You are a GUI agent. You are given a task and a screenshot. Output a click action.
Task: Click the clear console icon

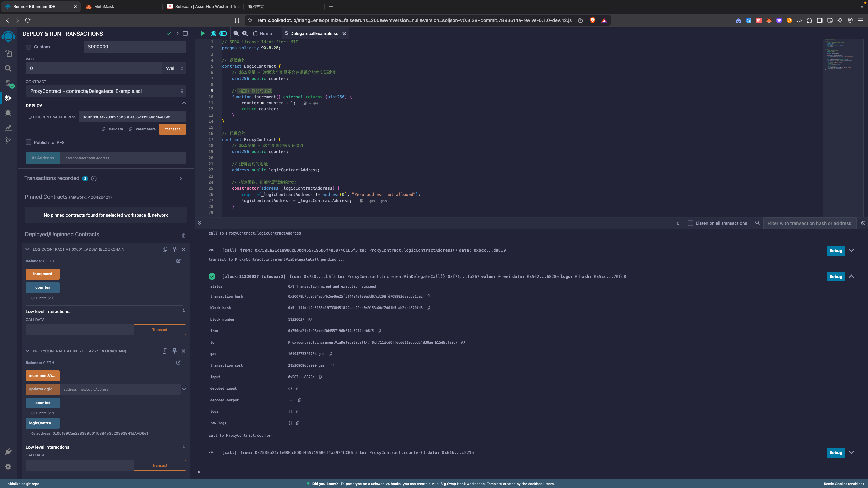pos(863,223)
